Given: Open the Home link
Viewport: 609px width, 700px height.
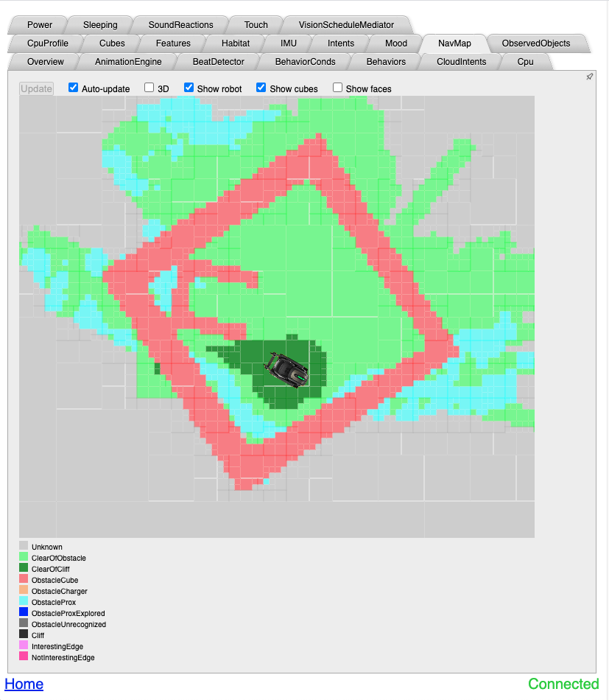Looking at the screenshot, I should click(24, 684).
